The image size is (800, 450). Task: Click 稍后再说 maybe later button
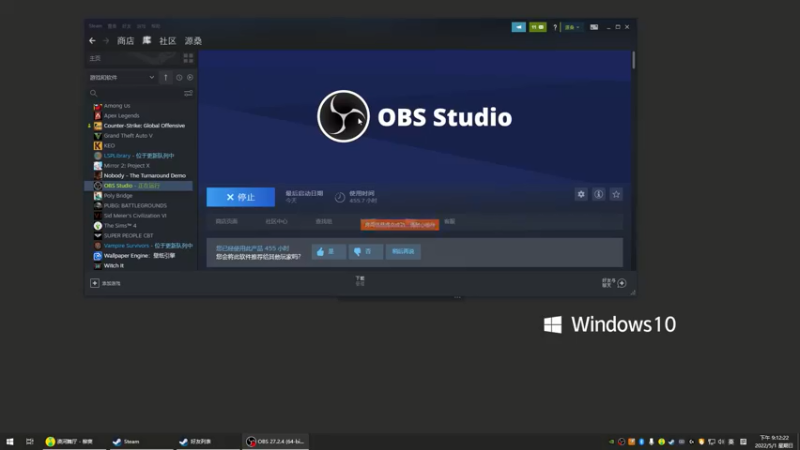click(403, 252)
